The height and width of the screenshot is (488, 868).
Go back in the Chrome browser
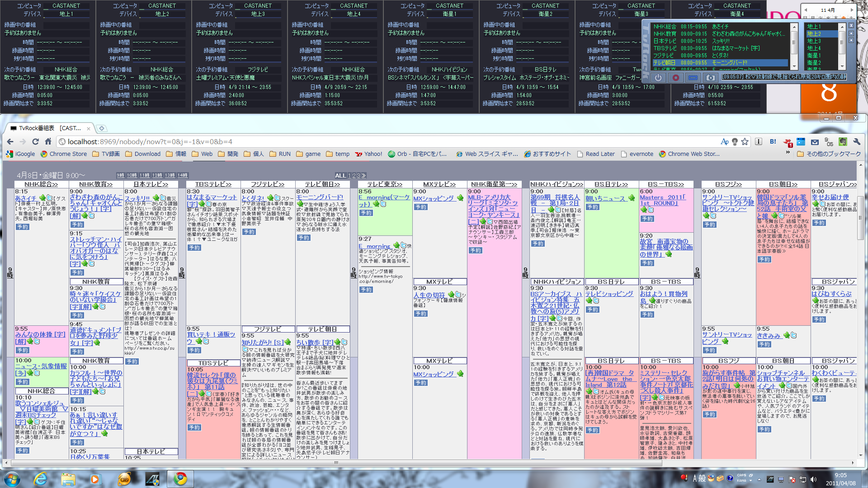click(x=10, y=141)
